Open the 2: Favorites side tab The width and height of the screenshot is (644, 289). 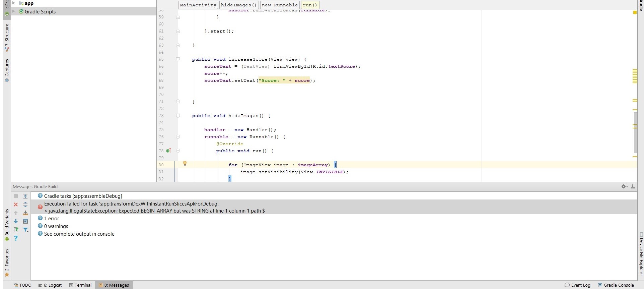(x=7, y=263)
